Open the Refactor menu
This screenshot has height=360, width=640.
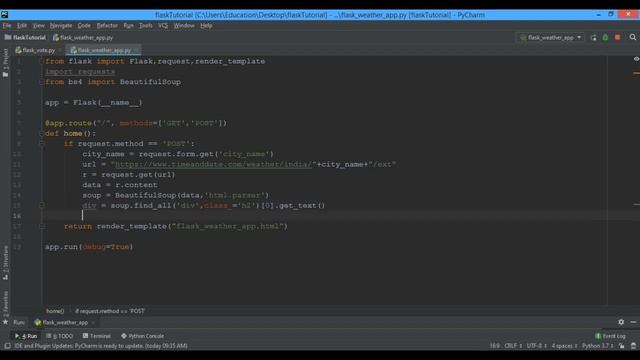(x=107, y=25)
